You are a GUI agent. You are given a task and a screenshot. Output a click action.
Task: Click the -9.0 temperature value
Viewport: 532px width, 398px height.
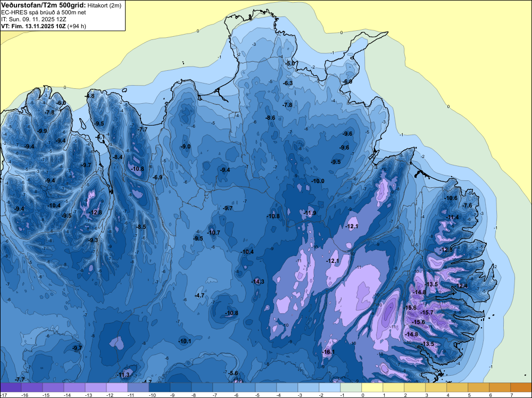coord(186,146)
